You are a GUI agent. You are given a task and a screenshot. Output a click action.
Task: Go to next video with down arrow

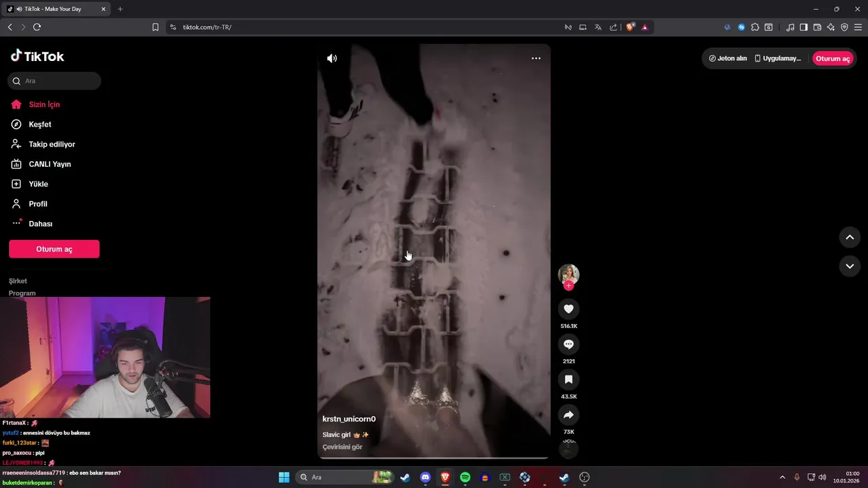[x=850, y=266]
